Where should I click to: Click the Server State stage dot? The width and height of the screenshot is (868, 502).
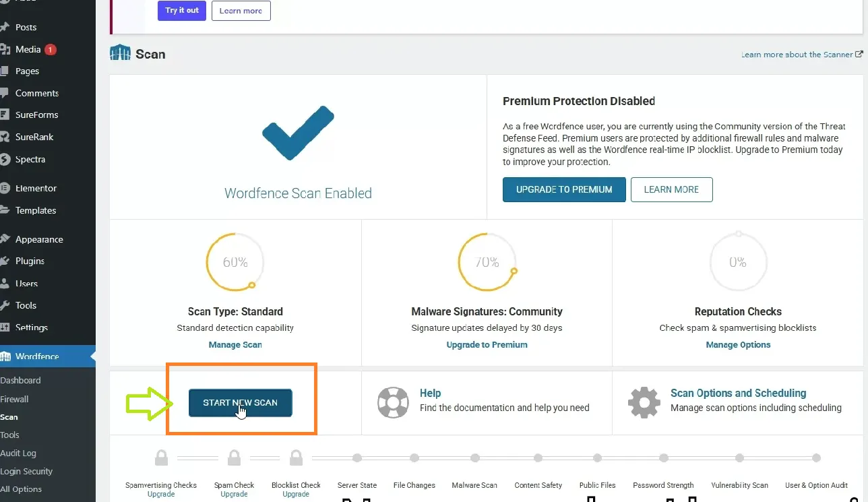tap(357, 458)
